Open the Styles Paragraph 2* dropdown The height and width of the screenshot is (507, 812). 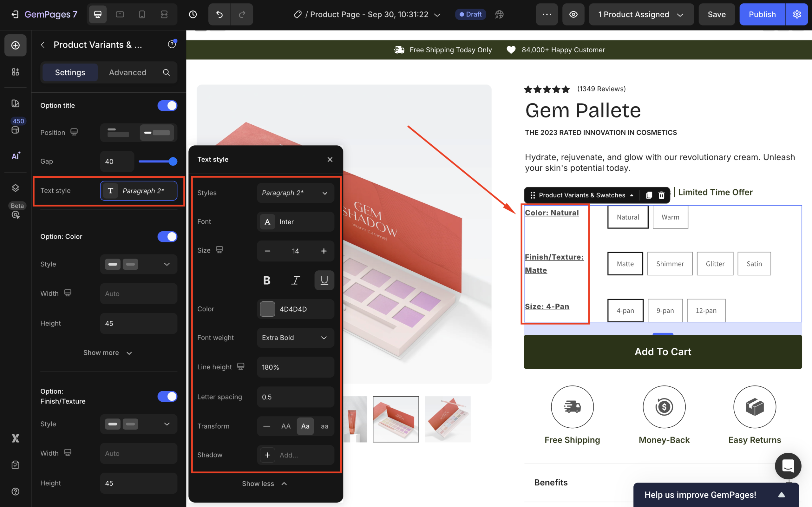click(295, 193)
